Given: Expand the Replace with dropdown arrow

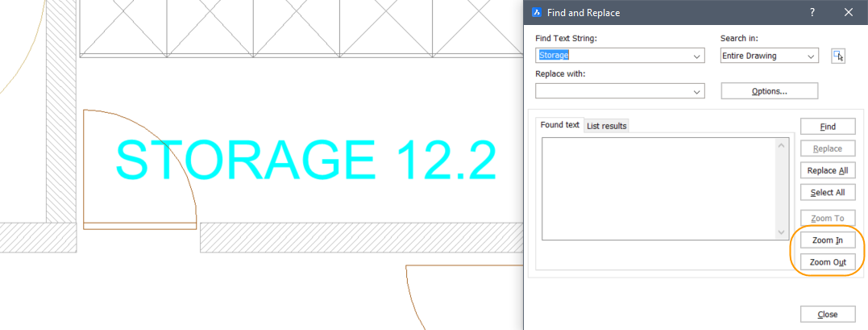Looking at the screenshot, I should tap(697, 91).
